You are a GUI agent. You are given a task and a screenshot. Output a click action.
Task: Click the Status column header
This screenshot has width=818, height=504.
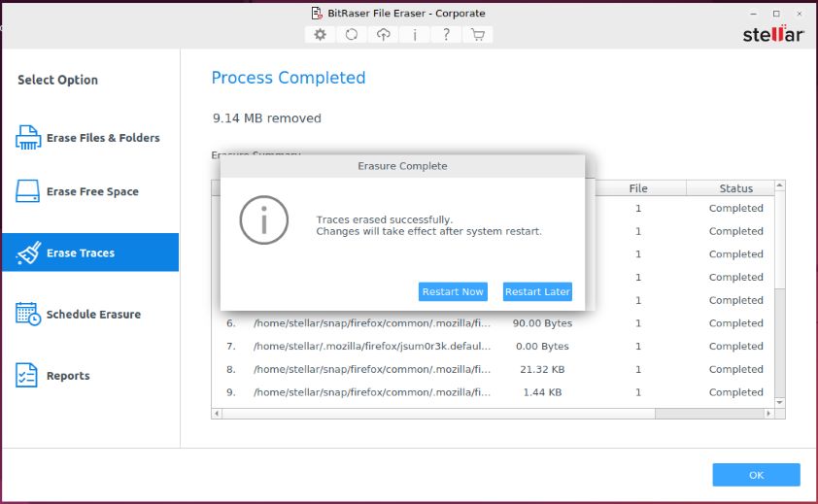tap(735, 188)
